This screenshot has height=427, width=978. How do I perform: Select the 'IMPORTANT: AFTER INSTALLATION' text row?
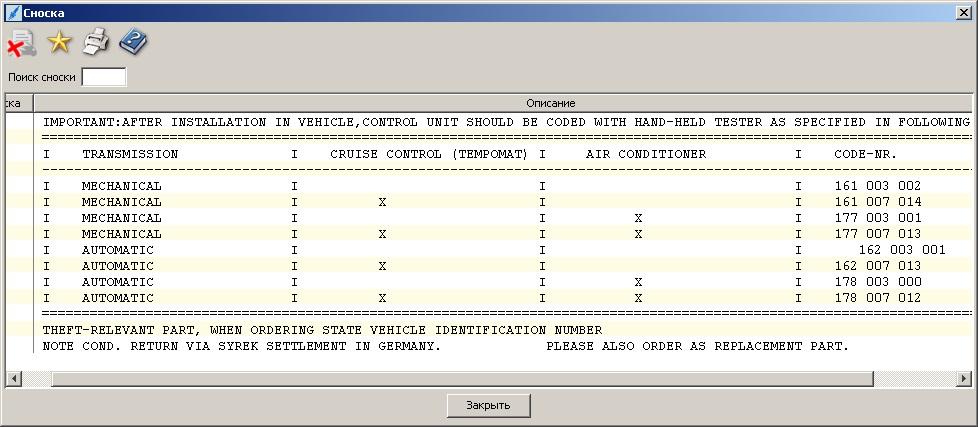500,122
